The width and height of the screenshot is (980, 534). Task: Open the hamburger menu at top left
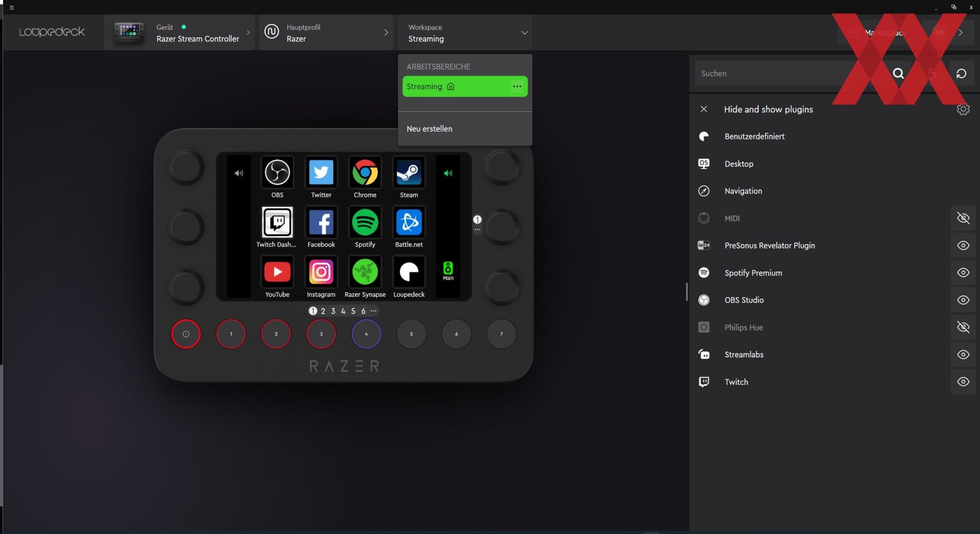click(x=12, y=7)
